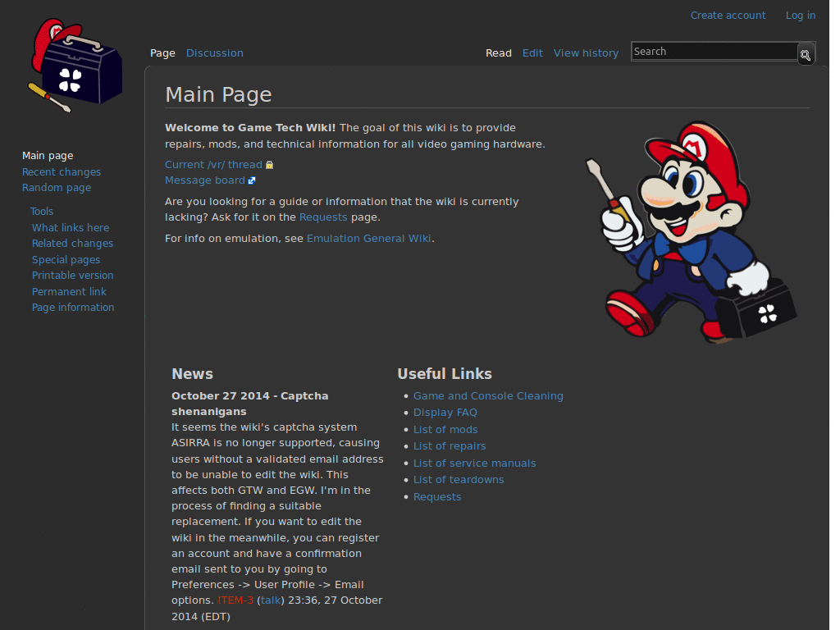Viewport: 840px width, 630px height.
Task: Click the lock icon beside Current /vr/ thread
Action: [269, 165]
